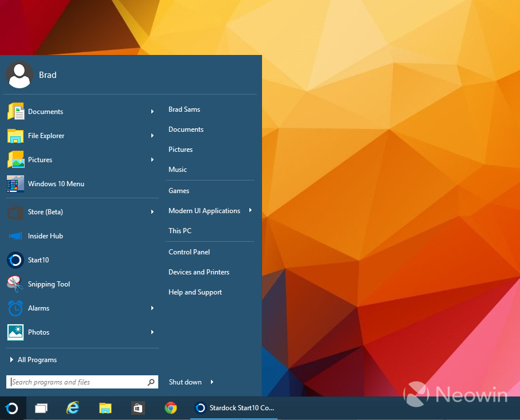Open the Documents folder icon in left column
The height and width of the screenshot is (420, 520).
(15, 111)
